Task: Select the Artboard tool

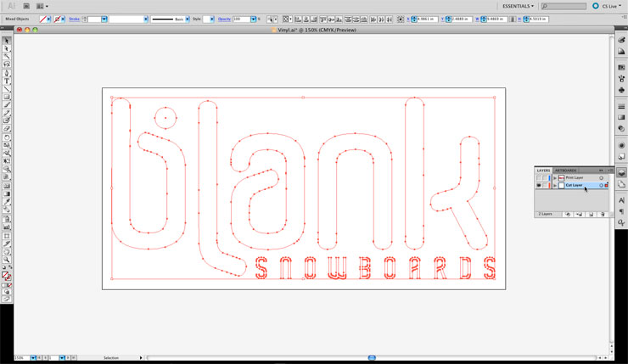Action: [x=7, y=236]
